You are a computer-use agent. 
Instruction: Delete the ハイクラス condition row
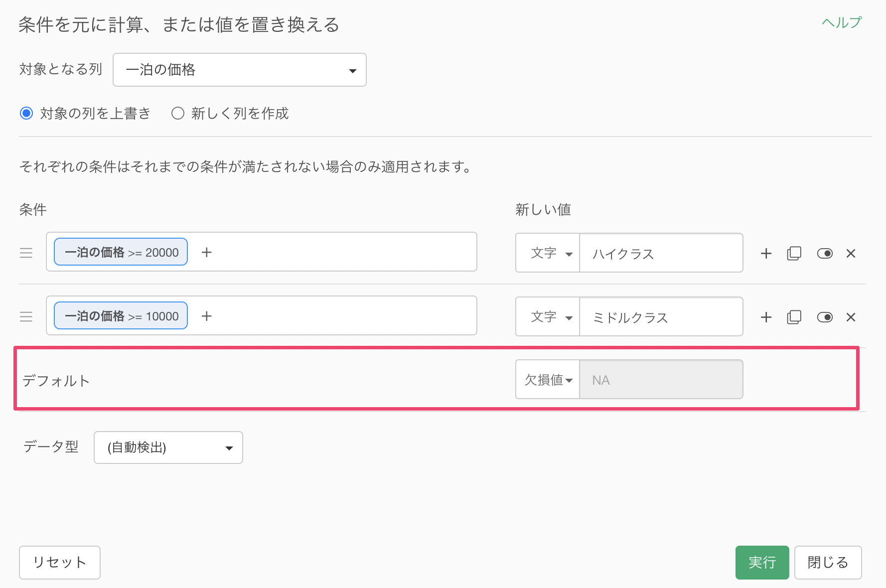[851, 254]
